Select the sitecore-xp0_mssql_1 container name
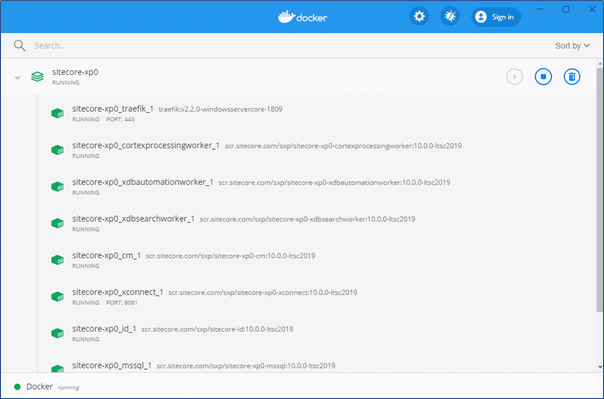This screenshot has height=399, width=604. tap(112, 365)
